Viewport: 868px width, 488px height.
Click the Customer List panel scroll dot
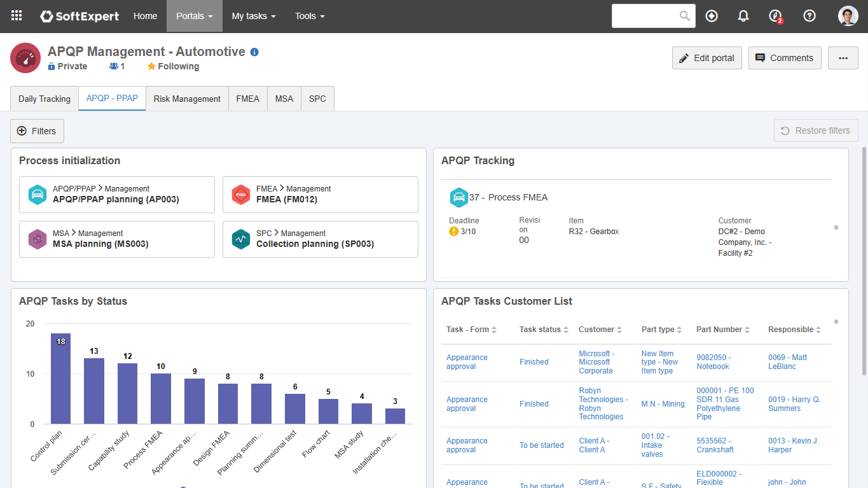[x=836, y=321]
